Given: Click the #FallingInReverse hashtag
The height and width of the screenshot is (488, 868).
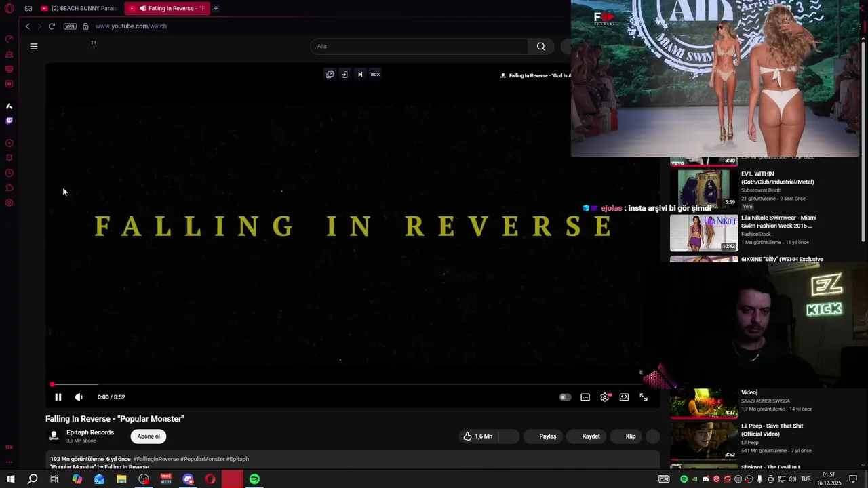Looking at the screenshot, I should 156,459.
